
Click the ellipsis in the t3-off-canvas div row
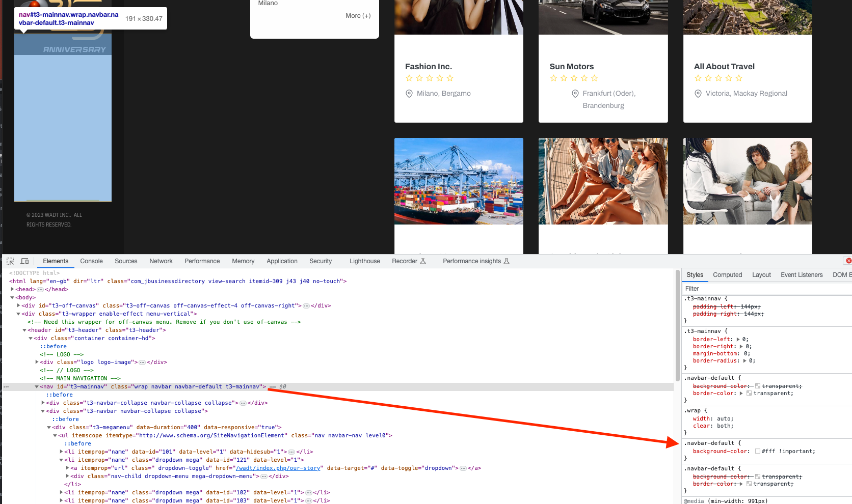point(306,306)
